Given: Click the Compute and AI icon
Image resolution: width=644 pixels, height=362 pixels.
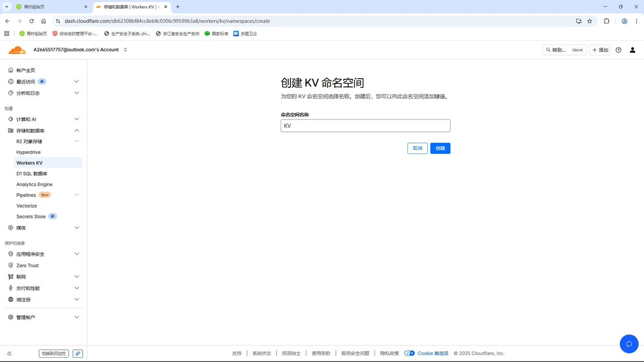Looking at the screenshot, I should (11, 119).
